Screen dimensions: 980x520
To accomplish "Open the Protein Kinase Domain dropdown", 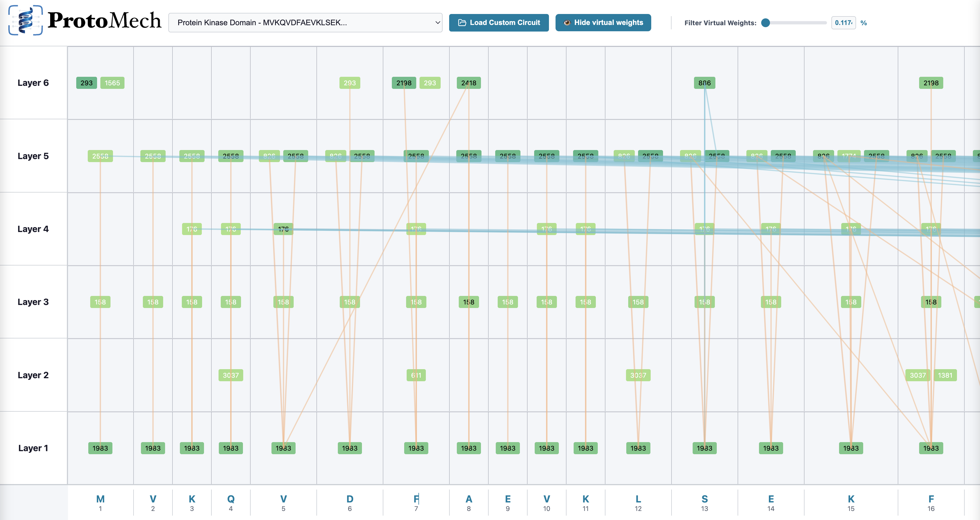I will click(x=305, y=23).
